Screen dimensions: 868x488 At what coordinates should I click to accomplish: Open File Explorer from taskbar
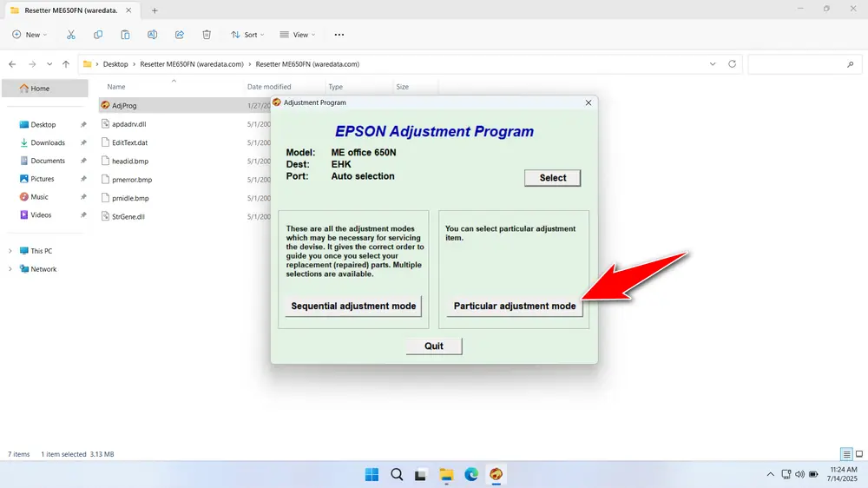(x=446, y=474)
